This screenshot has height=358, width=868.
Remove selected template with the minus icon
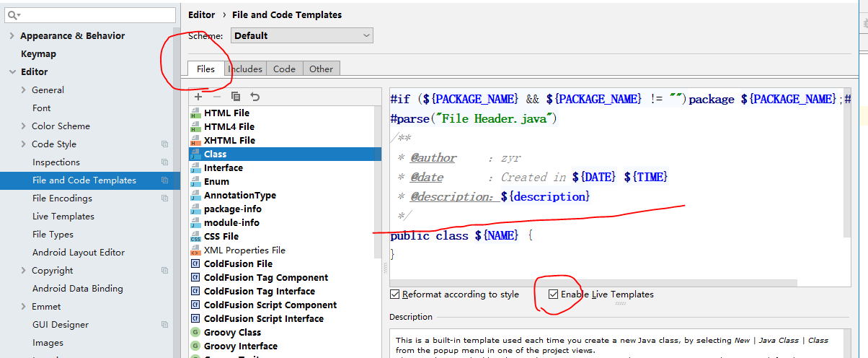click(217, 96)
